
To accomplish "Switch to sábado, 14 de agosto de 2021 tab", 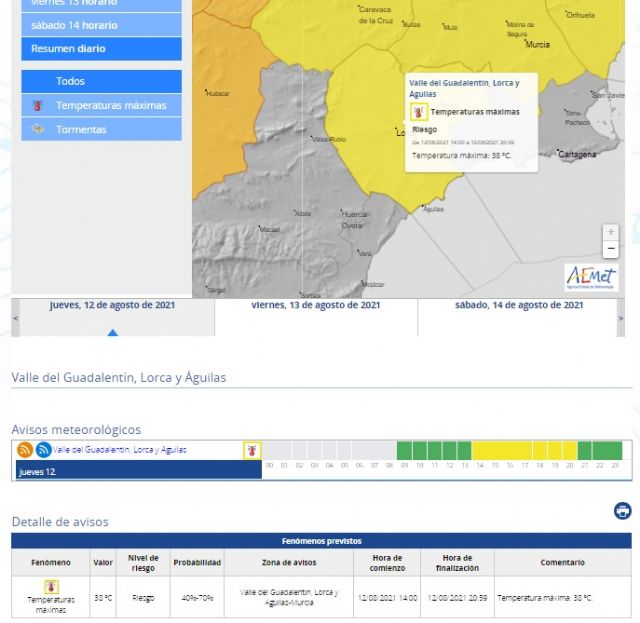I will coord(518,305).
